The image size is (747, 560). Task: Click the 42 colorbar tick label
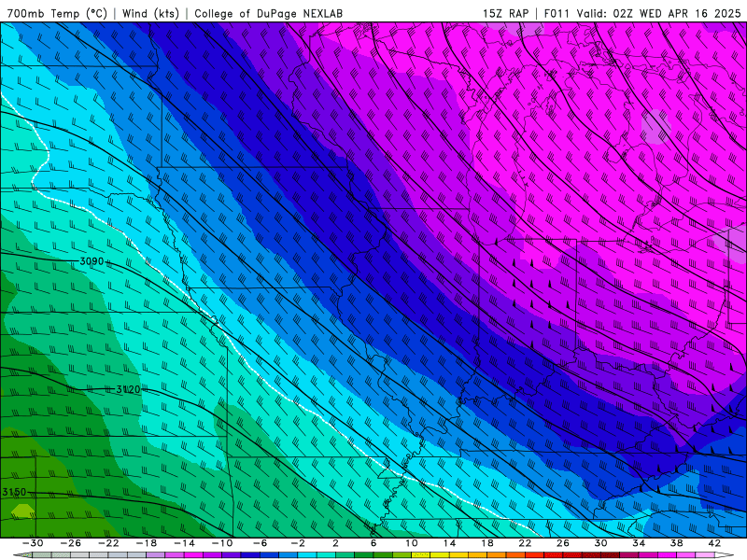coord(714,543)
